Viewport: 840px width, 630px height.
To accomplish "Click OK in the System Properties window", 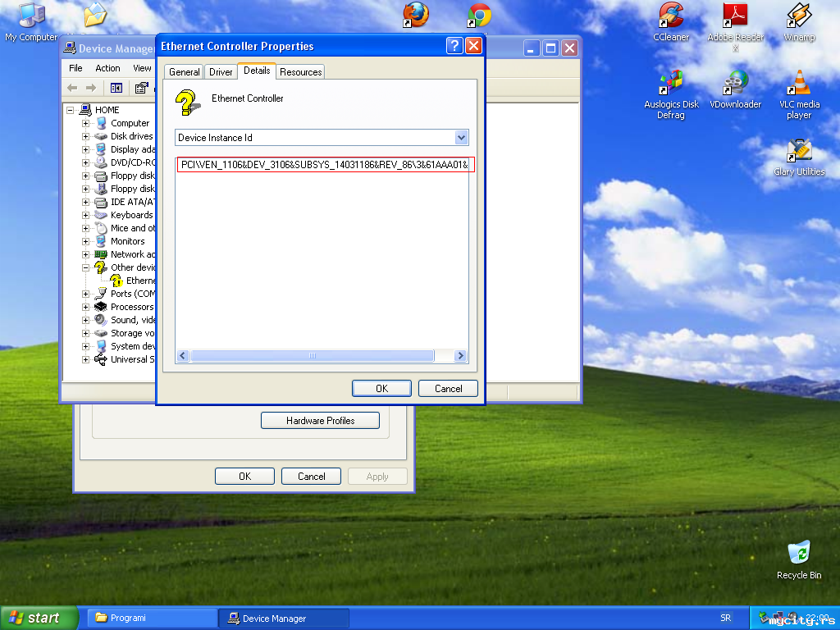I will [x=244, y=477].
